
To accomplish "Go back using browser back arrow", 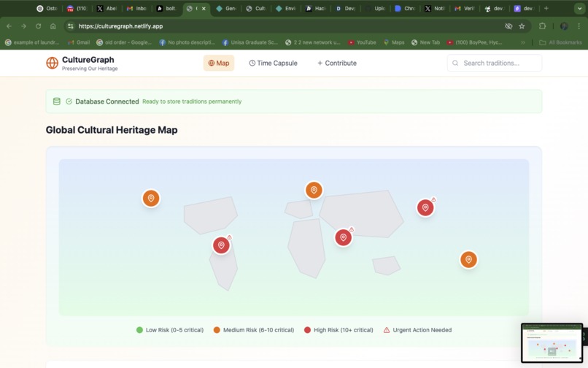I will (9, 26).
